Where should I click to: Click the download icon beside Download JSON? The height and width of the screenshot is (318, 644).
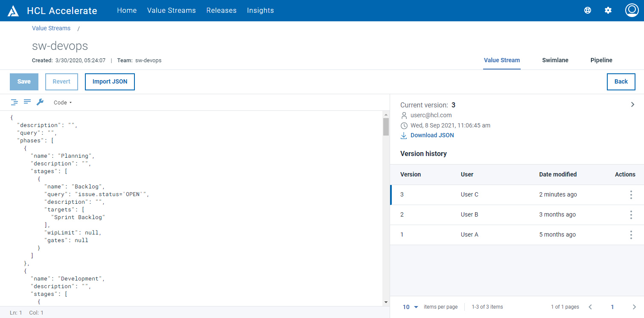pos(404,135)
